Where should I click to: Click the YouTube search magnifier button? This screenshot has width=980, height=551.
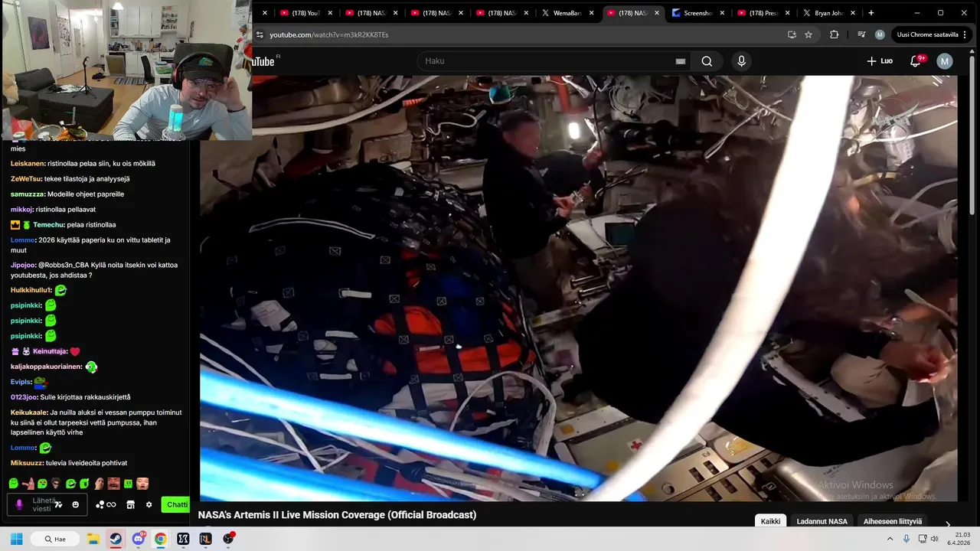(x=707, y=61)
